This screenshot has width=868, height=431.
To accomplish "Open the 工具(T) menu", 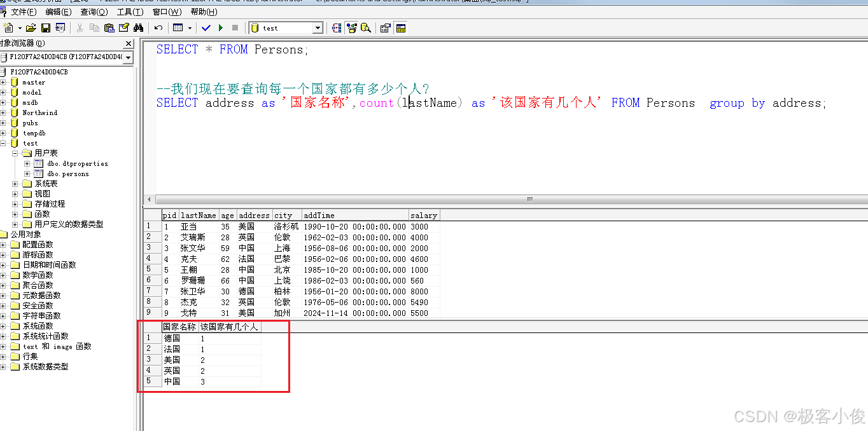I will click(129, 12).
